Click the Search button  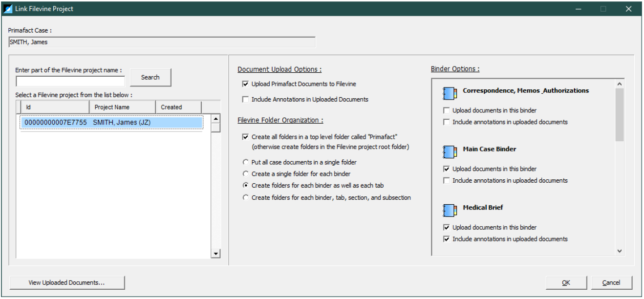pyautogui.click(x=150, y=77)
